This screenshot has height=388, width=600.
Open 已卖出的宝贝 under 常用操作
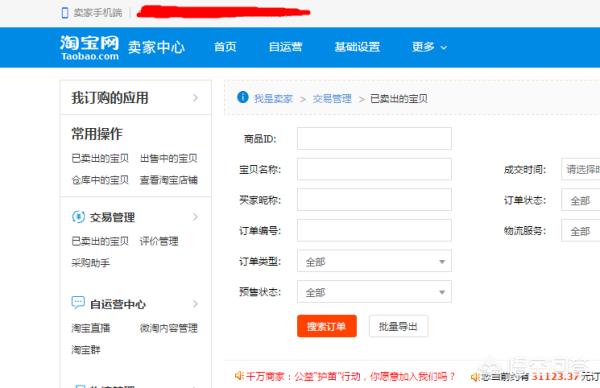[100, 158]
